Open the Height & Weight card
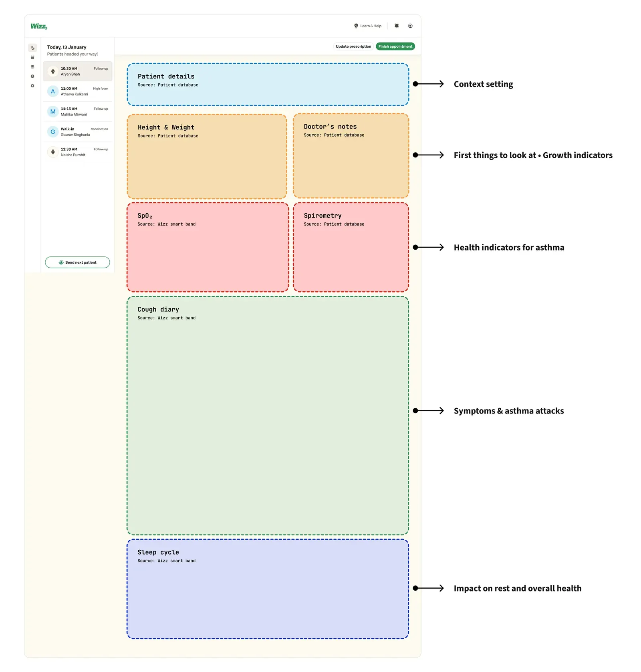 click(x=207, y=156)
